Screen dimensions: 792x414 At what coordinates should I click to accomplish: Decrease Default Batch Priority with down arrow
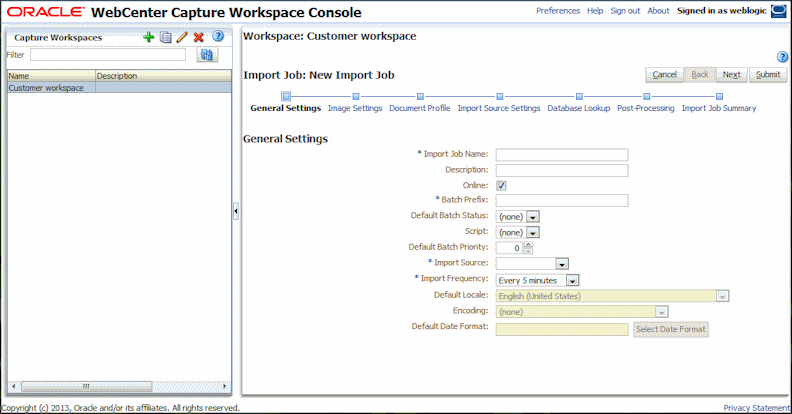[x=528, y=251]
